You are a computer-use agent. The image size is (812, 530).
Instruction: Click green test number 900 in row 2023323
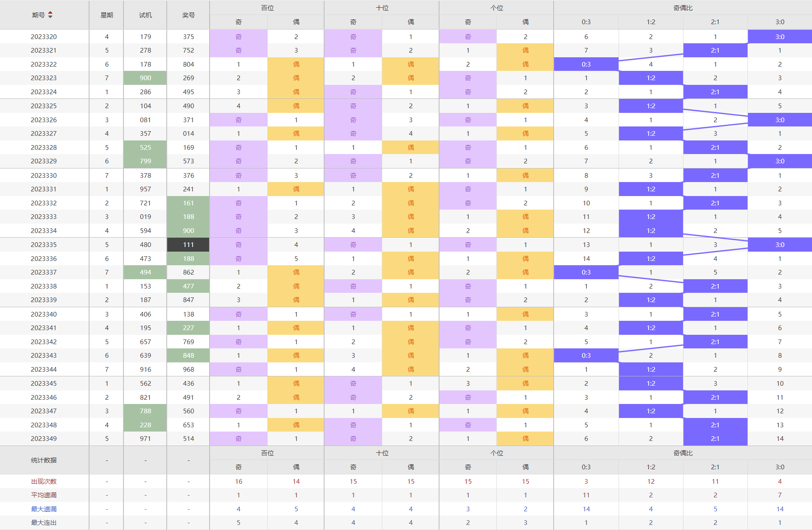[x=146, y=78]
